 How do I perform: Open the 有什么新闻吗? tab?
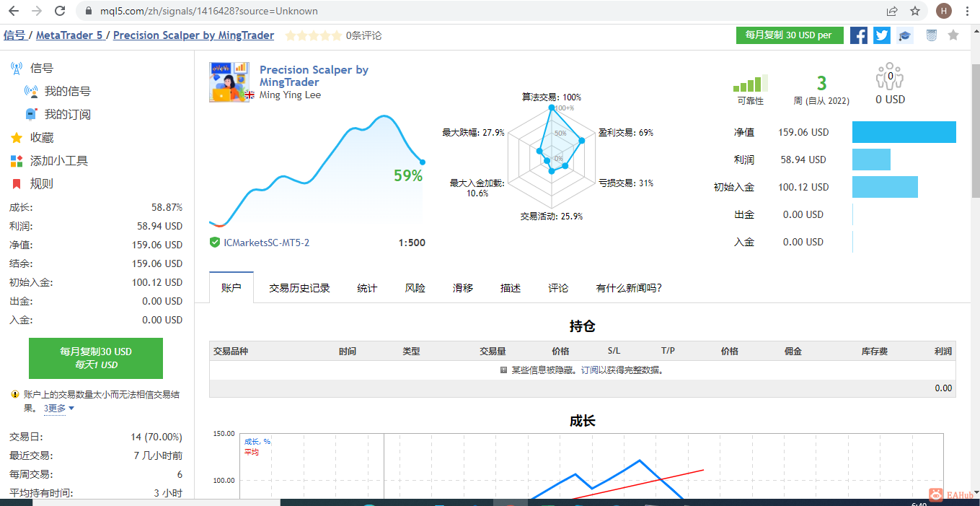click(x=629, y=288)
